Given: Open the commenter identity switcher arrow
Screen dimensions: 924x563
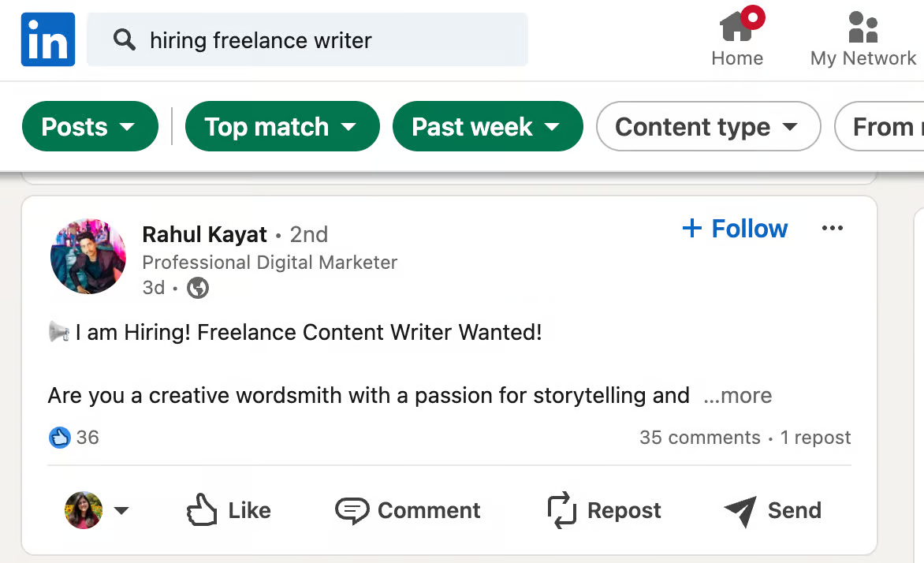Looking at the screenshot, I should tap(122, 510).
